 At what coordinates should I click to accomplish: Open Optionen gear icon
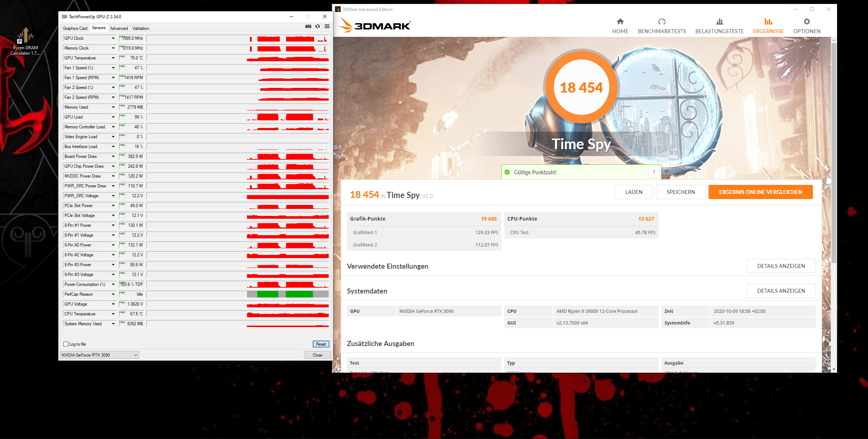click(x=807, y=22)
